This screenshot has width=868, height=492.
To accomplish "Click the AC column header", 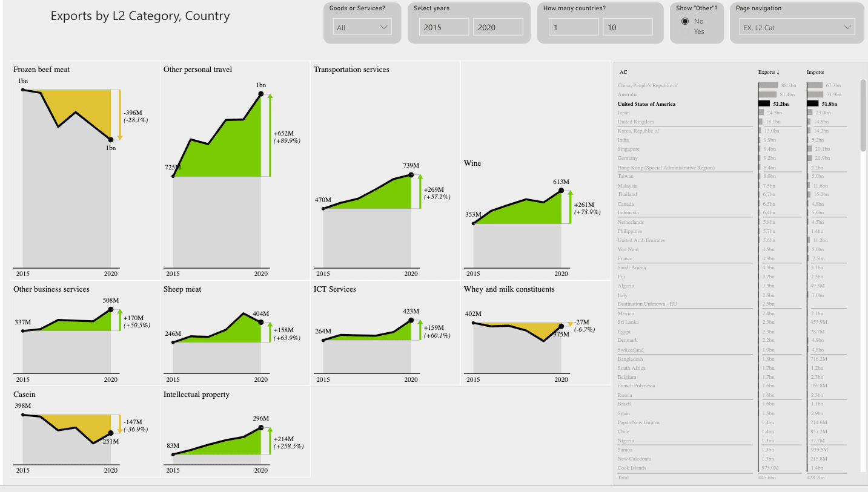I will click(x=623, y=72).
